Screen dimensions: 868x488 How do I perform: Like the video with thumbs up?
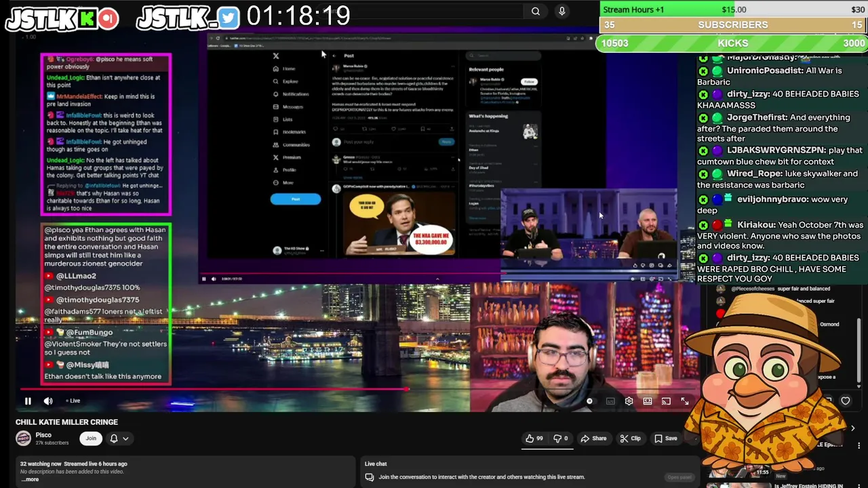pos(534,439)
